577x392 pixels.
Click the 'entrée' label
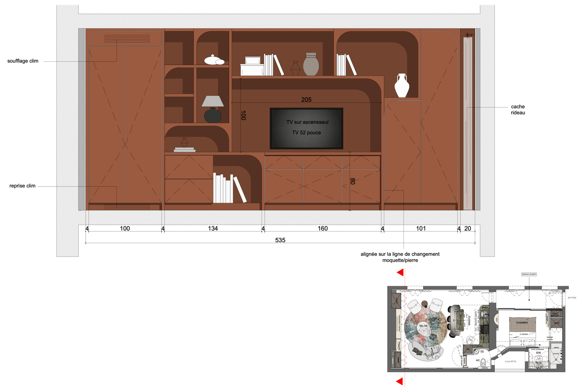[572, 298]
